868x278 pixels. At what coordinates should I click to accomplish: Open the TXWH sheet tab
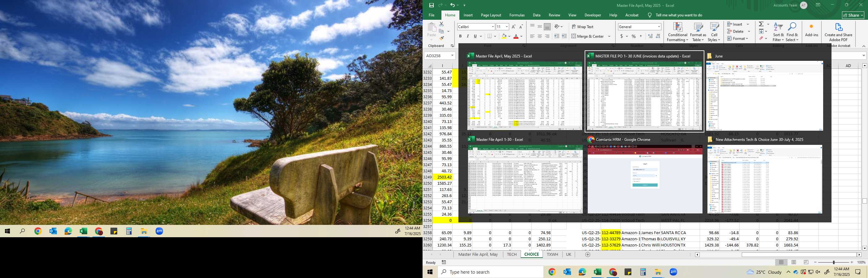pos(552,255)
